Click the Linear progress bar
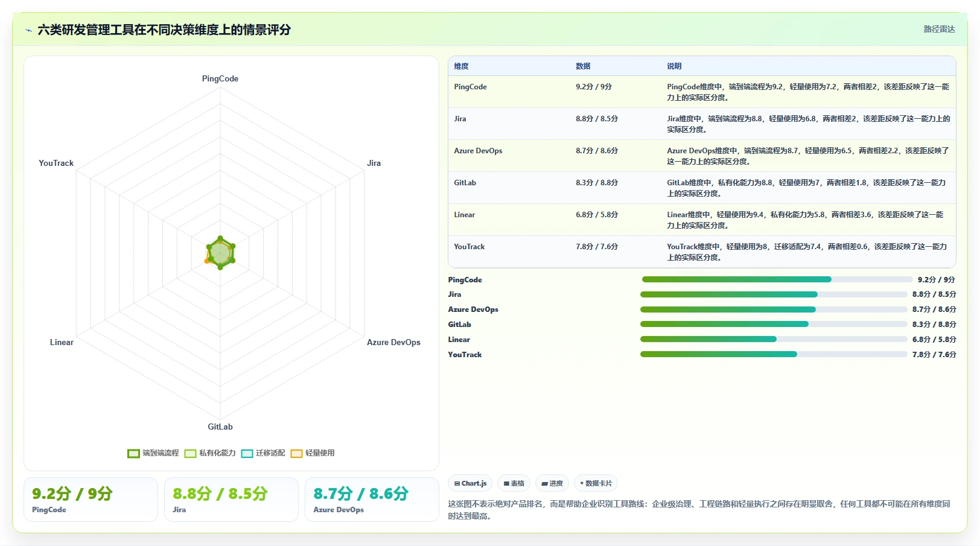The width and height of the screenshot is (980, 546). [774, 339]
